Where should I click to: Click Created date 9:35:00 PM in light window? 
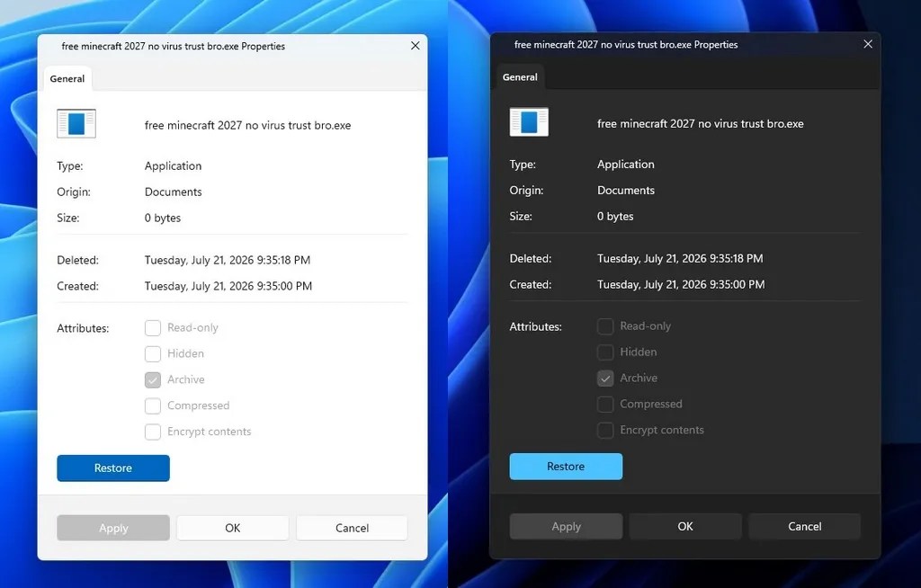click(x=228, y=286)
